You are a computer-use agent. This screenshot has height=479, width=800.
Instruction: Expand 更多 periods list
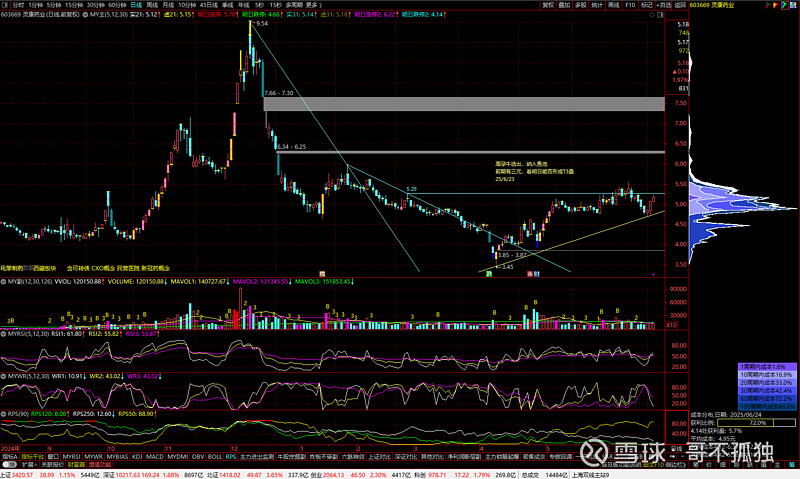(312, 5)
